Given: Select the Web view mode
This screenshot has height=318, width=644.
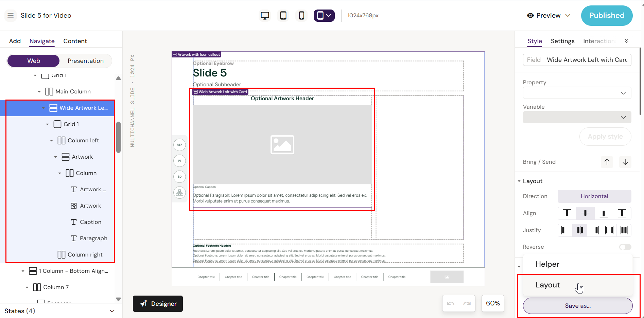Looking at the screenshot, I should [x=34, y=61].
